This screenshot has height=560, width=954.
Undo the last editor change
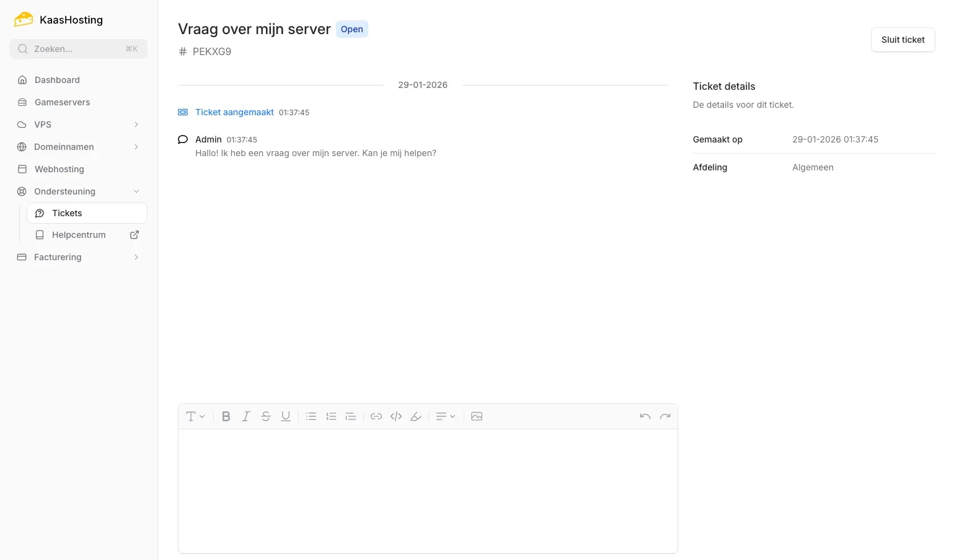point(645,416)
